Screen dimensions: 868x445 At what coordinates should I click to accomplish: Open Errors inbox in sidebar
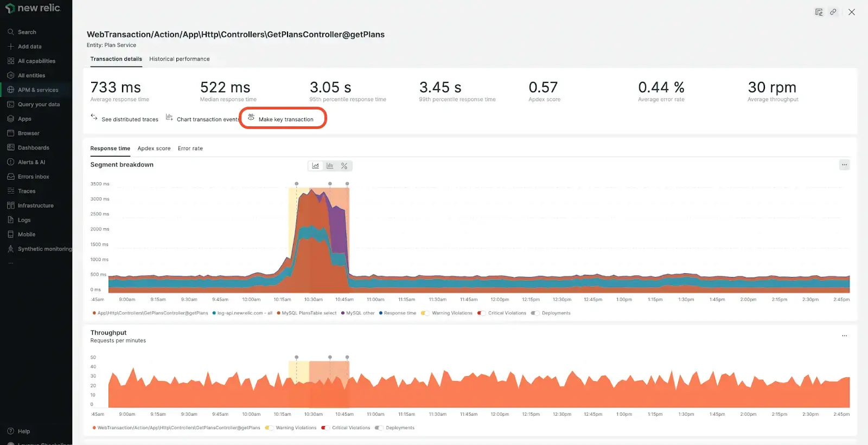point(33,177)
